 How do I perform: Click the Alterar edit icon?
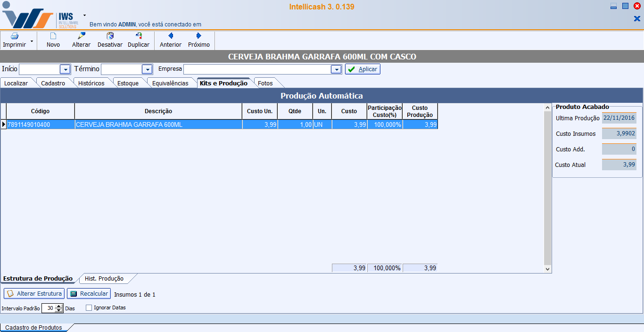point(81,36)
